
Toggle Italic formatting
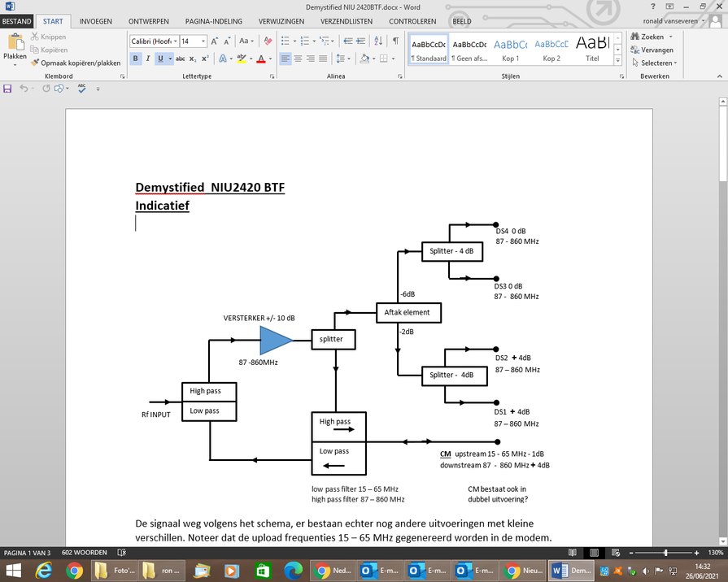(147, 59)
